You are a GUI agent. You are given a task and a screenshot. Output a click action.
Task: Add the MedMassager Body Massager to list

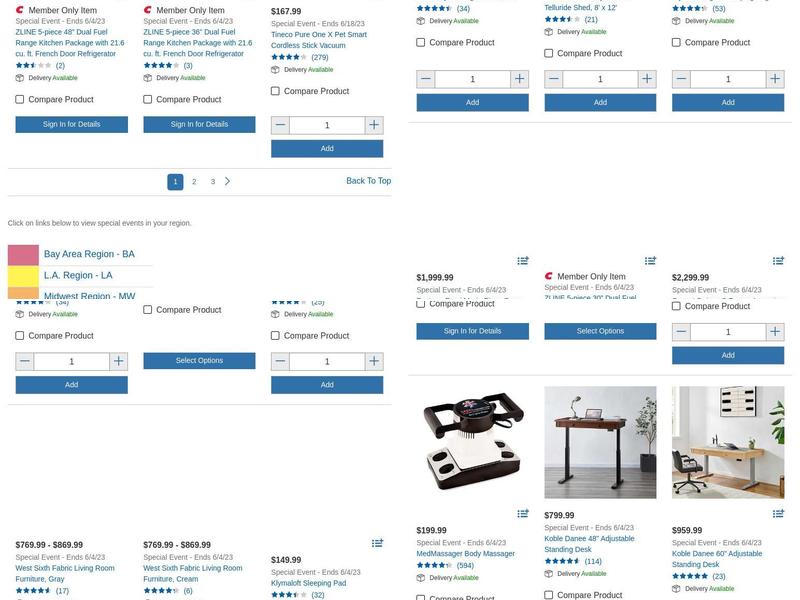(x=523, y=514)
